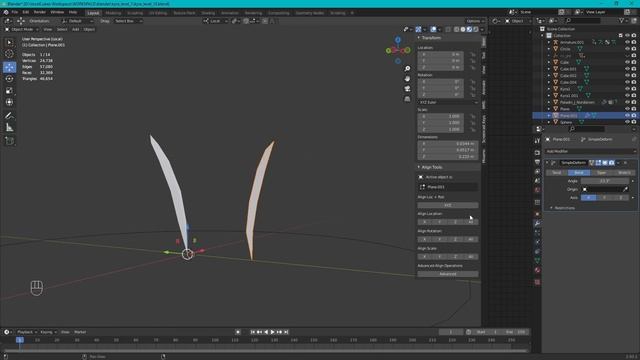Switch to the Modeling workspace tab
The width and height of the screenshot is (640, 360).
(x=113, y=13)
